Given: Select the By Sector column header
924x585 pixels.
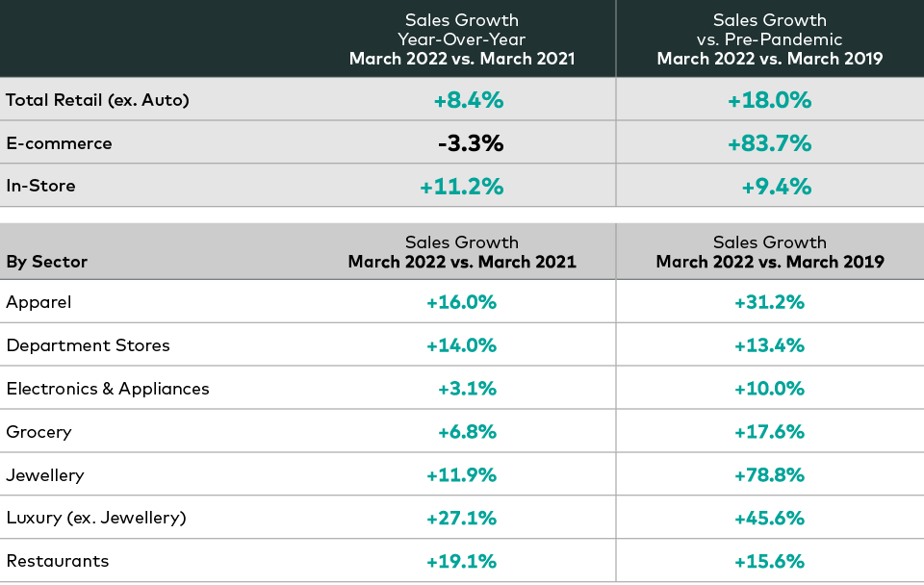Looking at the screenshot, I should coord(46,262).
